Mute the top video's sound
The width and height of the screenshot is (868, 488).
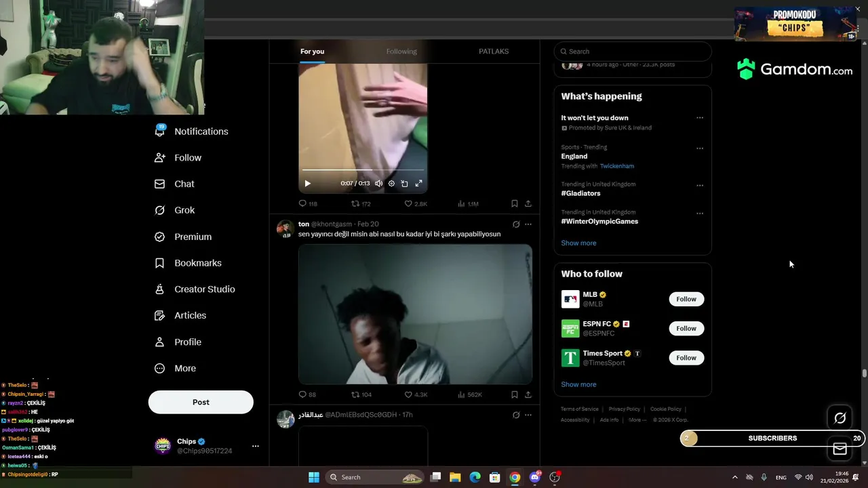[x=379, y=183]
